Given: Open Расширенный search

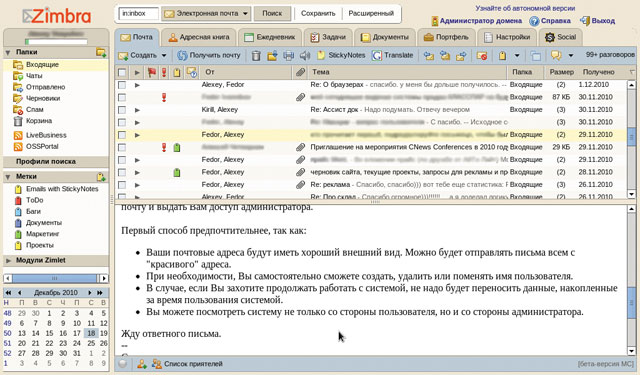Looking at the screenshot, I should (x=371, y=13).
